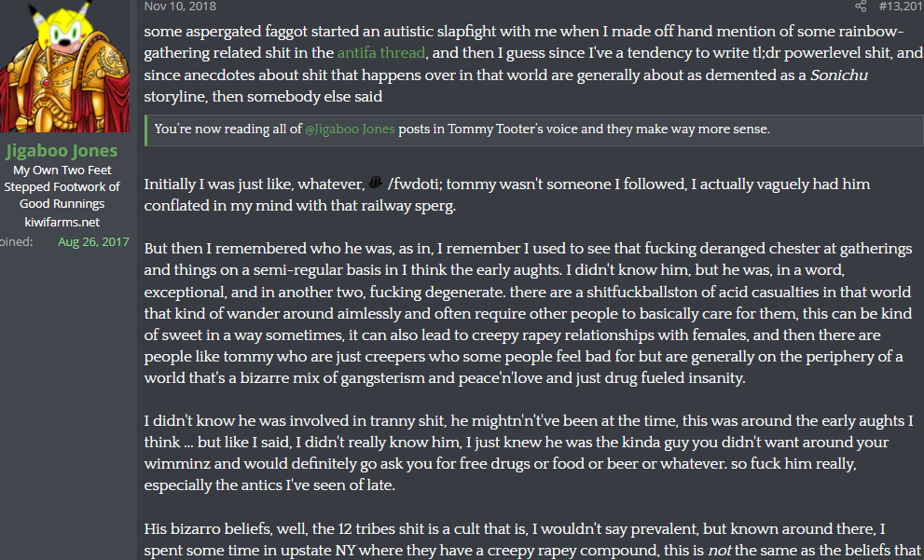
Task: Click the share icon beside post number
Action: tap(861, 7)
